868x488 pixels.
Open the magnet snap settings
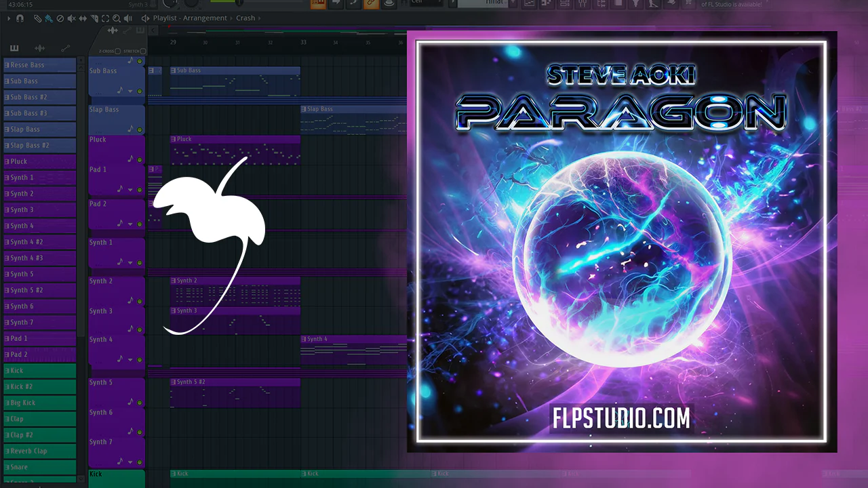(20, 18)
